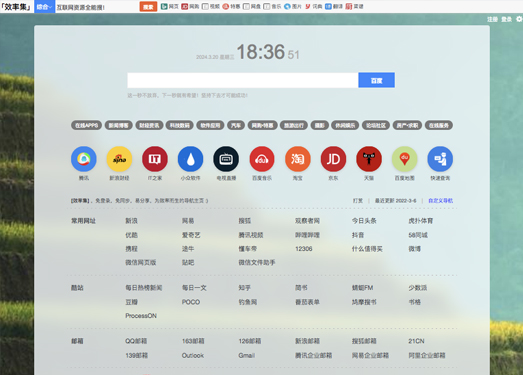The image size is (523, 375).
Task: Open the POCO link
Action: click(x=191, y=302)
